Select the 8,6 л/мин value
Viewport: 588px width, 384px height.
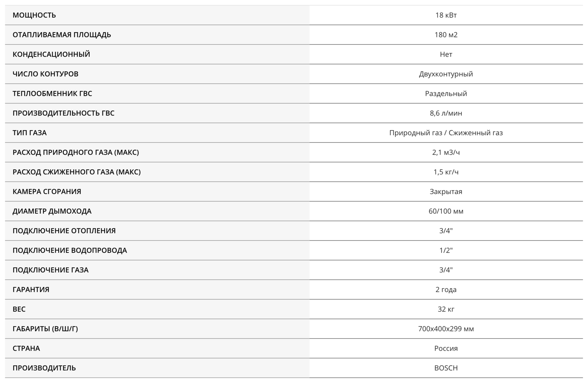point(446,113)
